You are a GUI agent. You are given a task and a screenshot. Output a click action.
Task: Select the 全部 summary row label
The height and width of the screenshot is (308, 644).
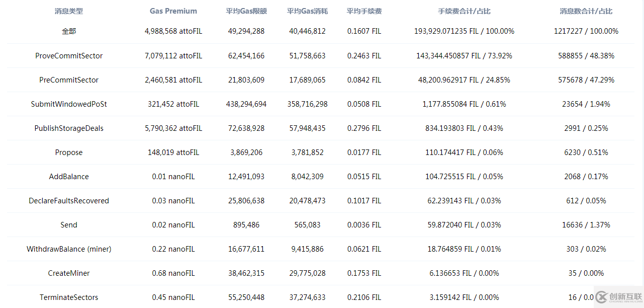[x=69, y=31]
